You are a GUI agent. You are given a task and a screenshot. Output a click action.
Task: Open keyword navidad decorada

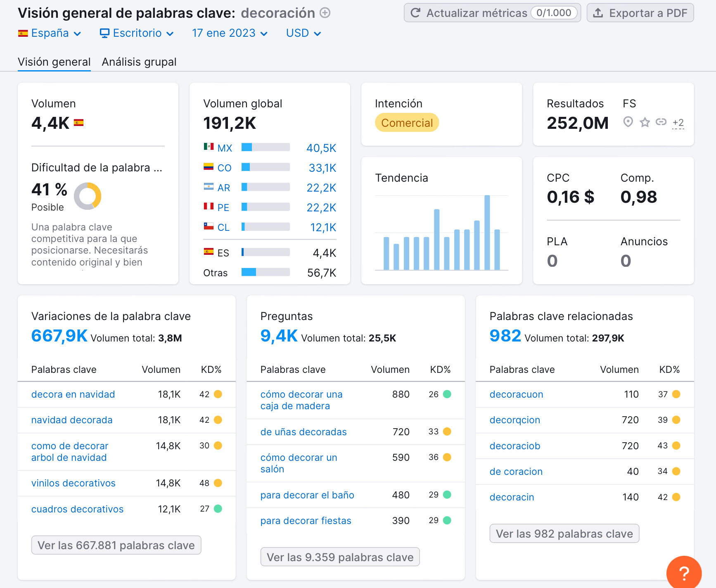point(72,420)
